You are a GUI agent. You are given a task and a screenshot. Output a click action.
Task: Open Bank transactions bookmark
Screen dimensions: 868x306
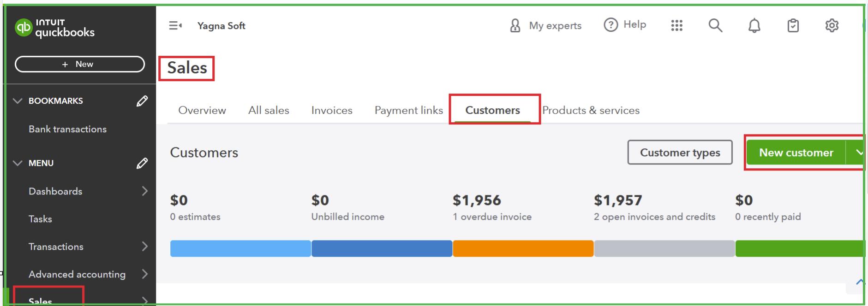68,129
